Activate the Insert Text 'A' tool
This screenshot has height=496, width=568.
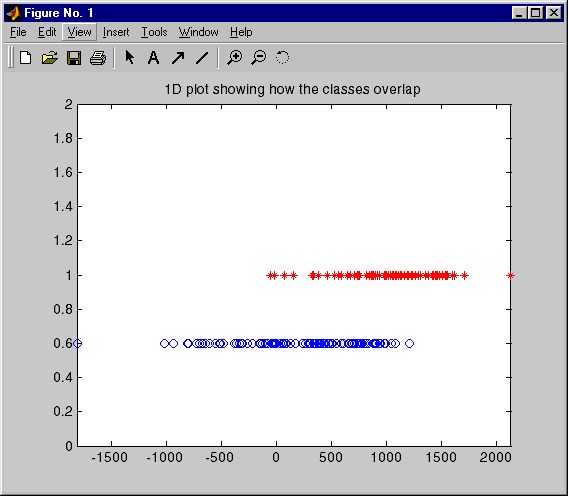click(153, 58)
